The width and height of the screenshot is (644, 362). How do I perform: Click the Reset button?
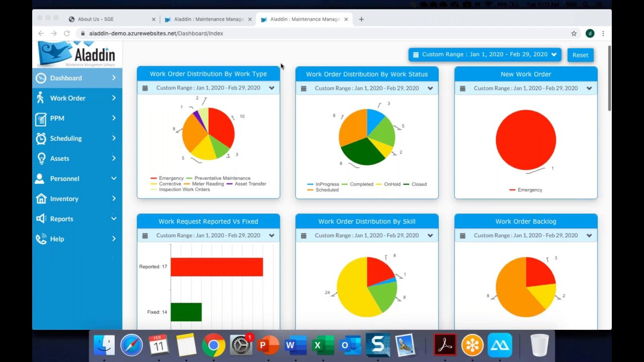[x=580, y=55]
